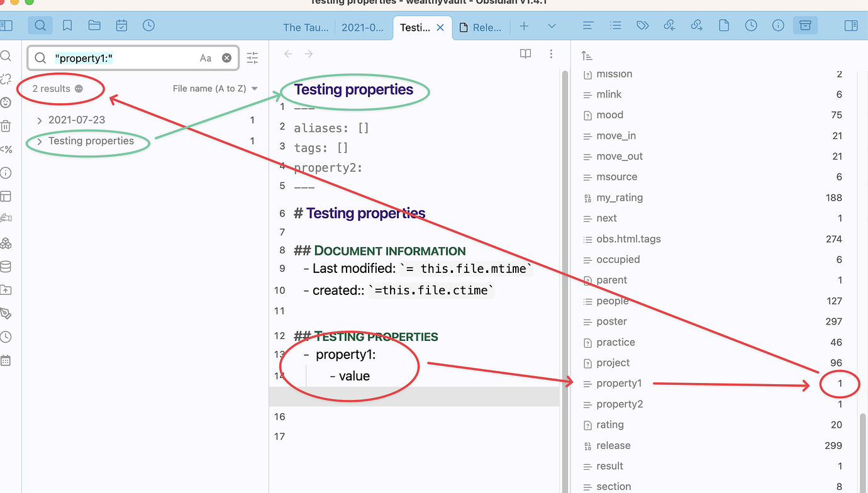Create a new tab with the plus button
This screenshot has width=868, height=493.
click(524, 27)
